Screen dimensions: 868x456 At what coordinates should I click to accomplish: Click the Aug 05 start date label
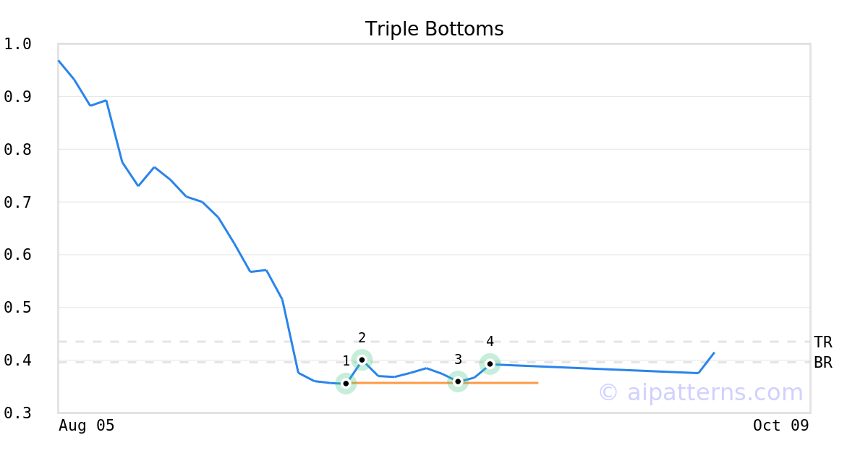pos(86,426)
